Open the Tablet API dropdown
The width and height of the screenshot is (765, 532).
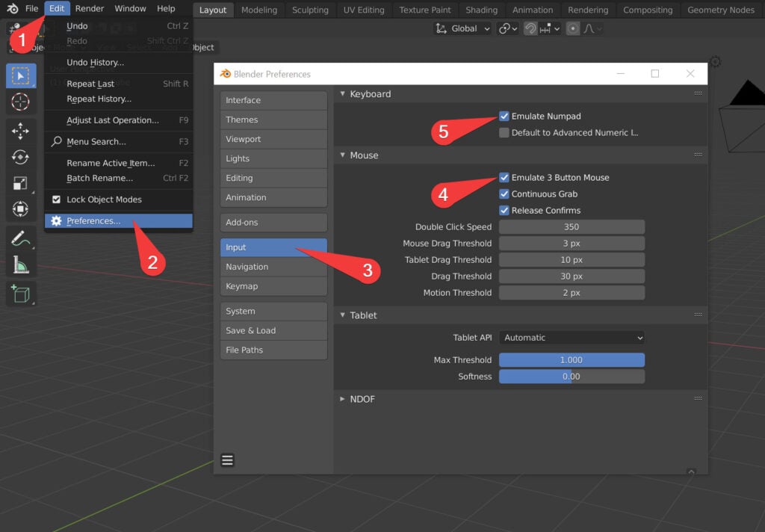tap(572, 338)
